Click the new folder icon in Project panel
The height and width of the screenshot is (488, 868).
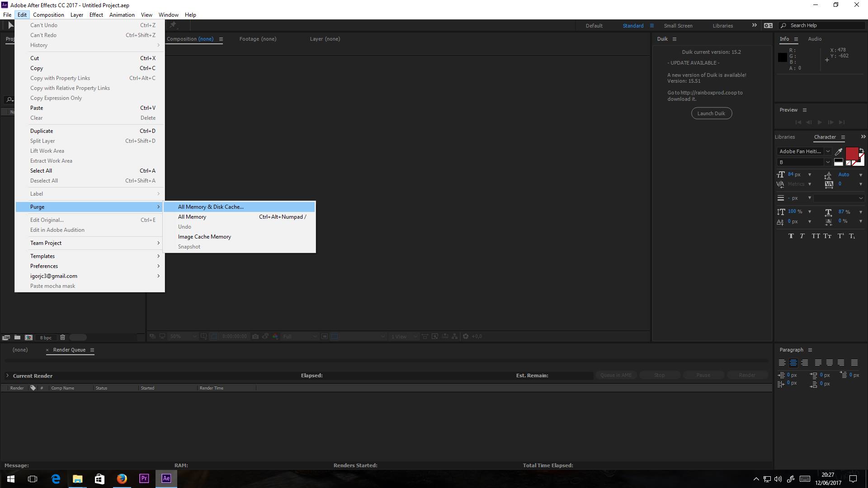(x=17, y=337)
